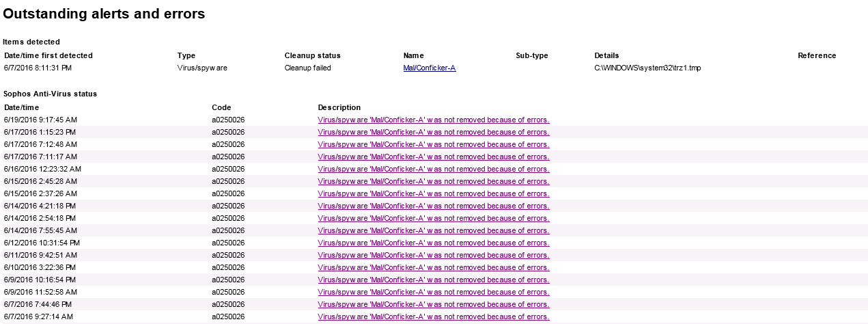The width and height of the screenshot is (868, 324).
Task: Open the 6/10/2016 3:22:36 PM error description
Action: point(434,267)
